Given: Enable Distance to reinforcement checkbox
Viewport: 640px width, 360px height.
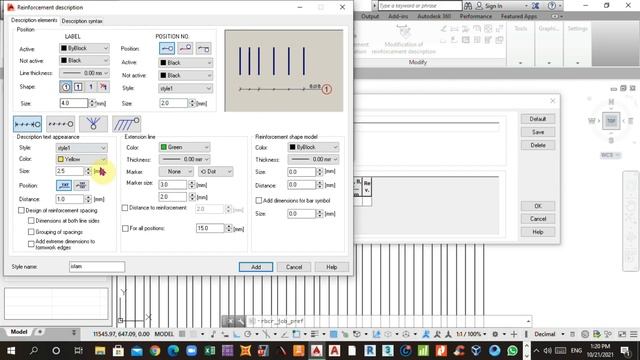Looking at the screenshot, I should tap(125, 208).
